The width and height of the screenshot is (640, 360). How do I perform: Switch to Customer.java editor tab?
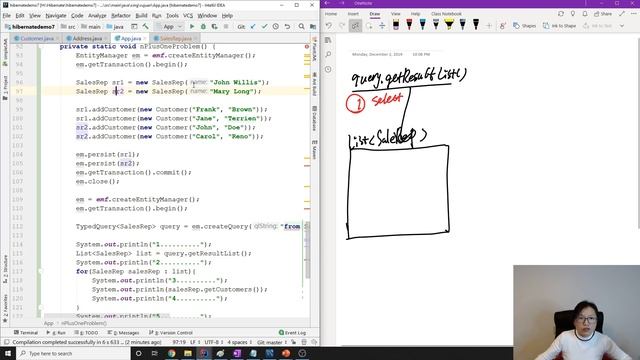pos(37,38)
